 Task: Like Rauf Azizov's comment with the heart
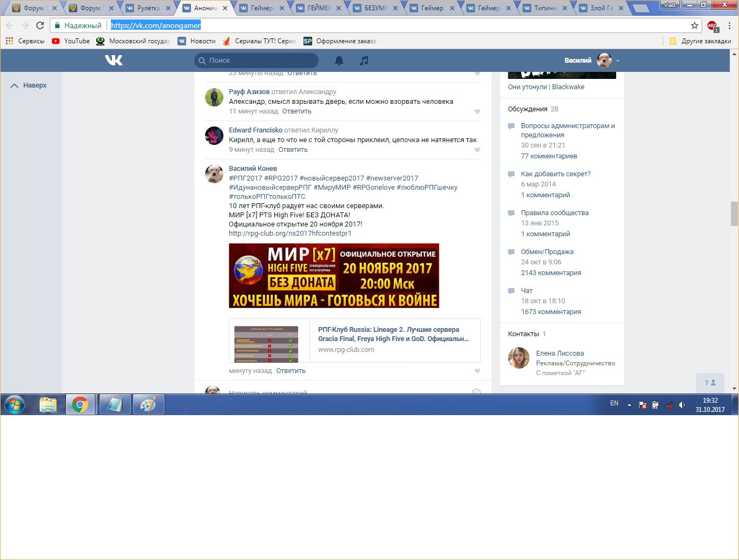[x=477, y=112]
